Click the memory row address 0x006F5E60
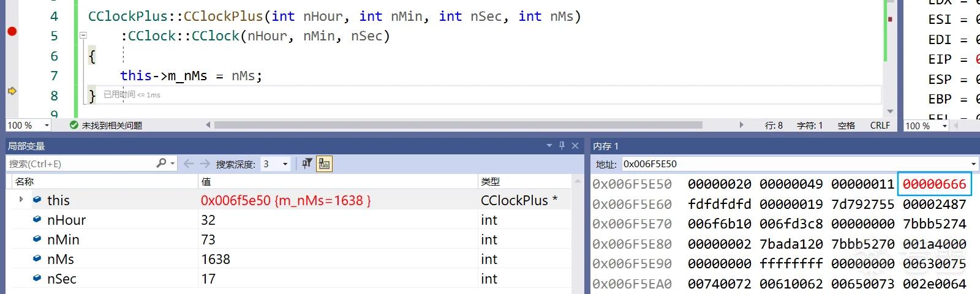The width and height of the screenshot is (980, 294). click(631, 204)
